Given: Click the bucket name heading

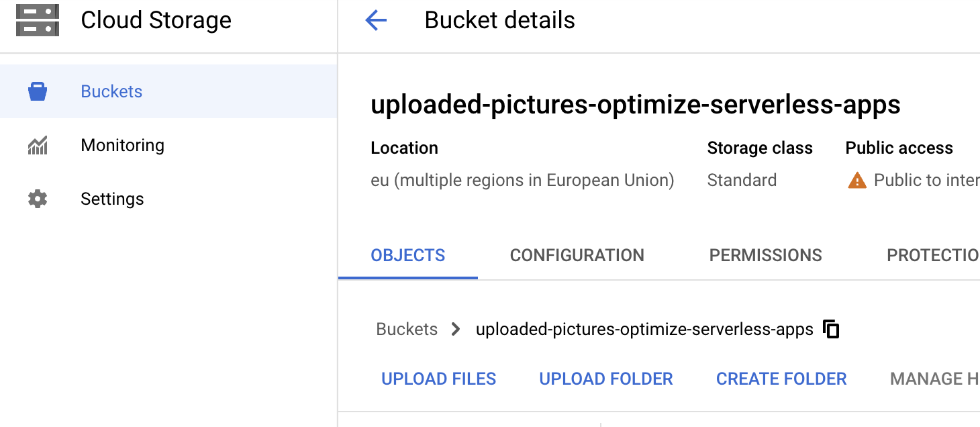Looking at the screenshot, I should 636,105.
